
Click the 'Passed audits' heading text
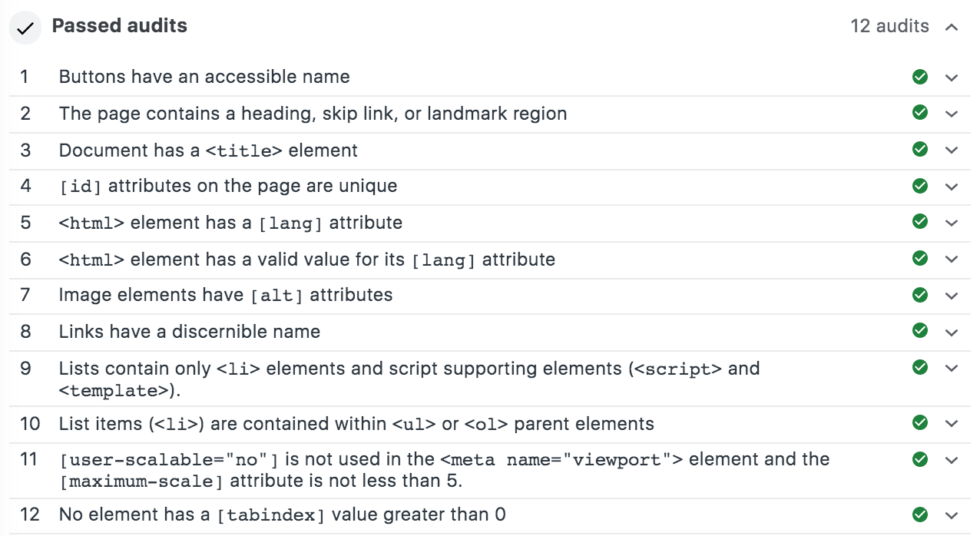119,26
